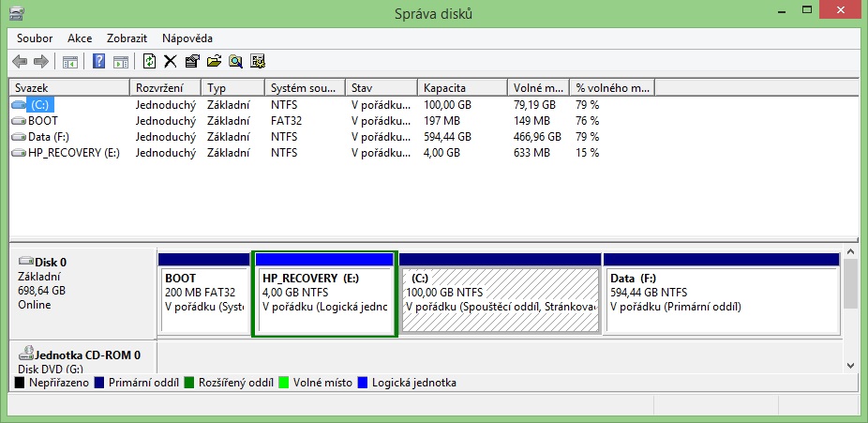Click the 15 % free percentage cell
Viewport: 868px width, 423px height.
[587, 153]
